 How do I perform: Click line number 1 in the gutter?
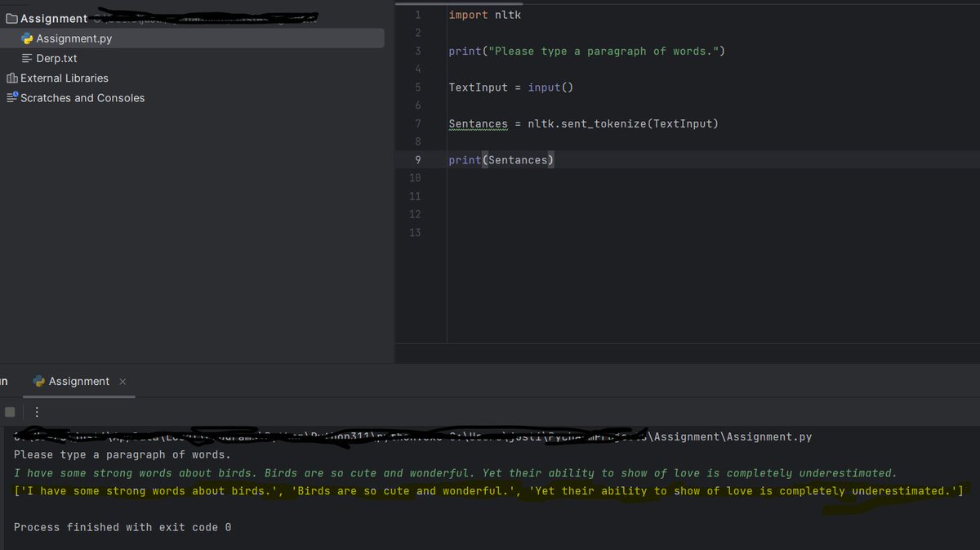pos(417,15)
